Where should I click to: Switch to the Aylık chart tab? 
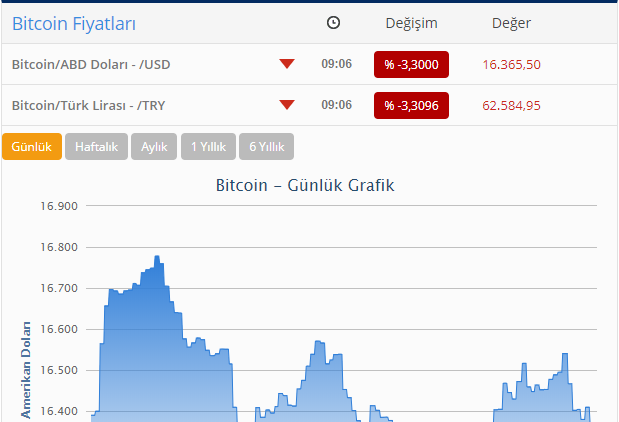tap(154, 146)
